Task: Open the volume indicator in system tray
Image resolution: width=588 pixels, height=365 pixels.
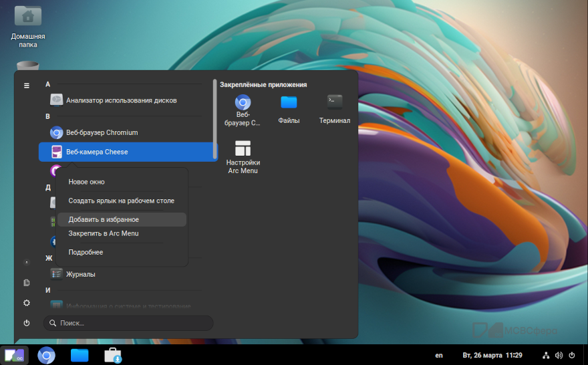Action: 559,355
